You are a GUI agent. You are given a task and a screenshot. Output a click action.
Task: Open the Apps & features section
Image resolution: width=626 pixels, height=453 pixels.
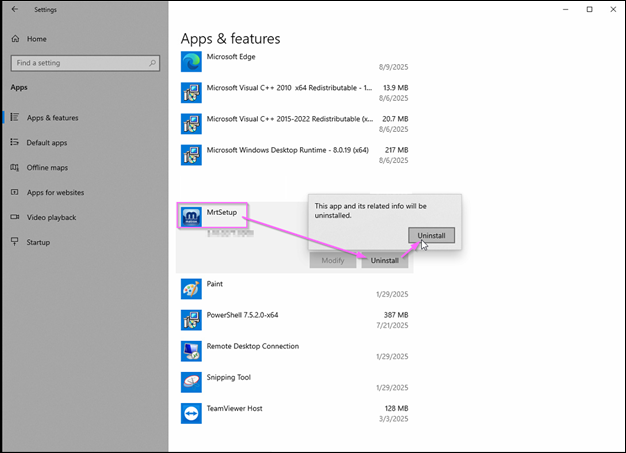tap(52, 118)
